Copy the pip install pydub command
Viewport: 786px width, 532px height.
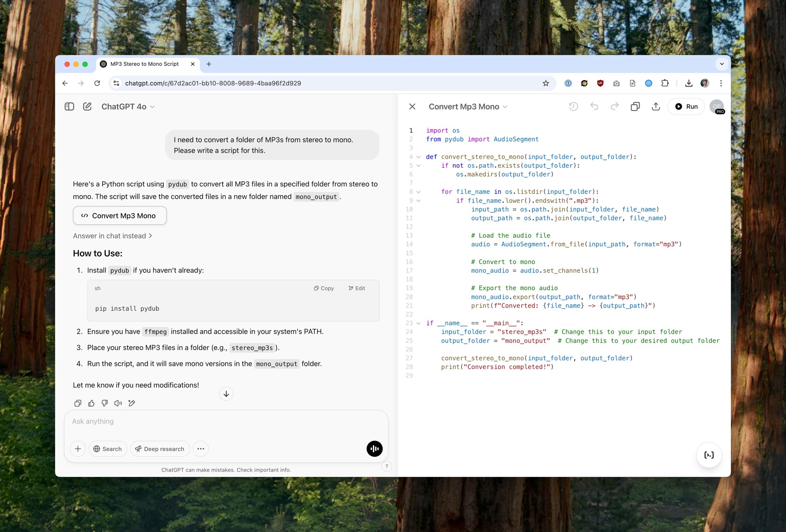coord(324,288)
